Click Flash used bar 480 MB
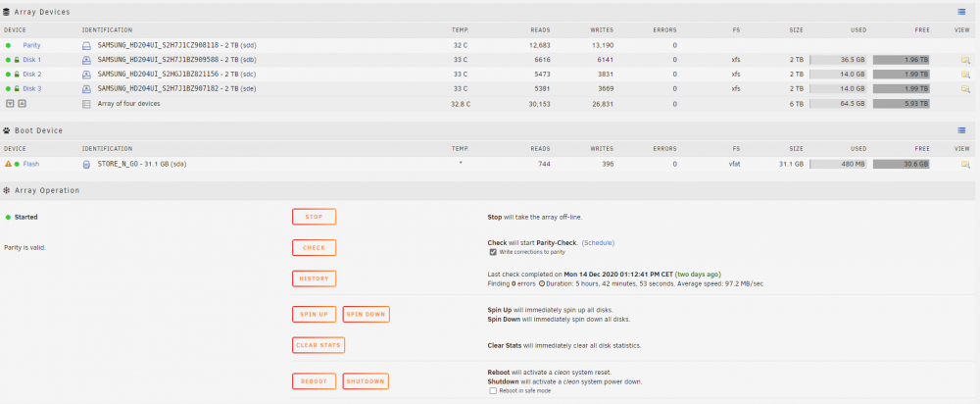The image size is (980, 404). pos(838,165)
